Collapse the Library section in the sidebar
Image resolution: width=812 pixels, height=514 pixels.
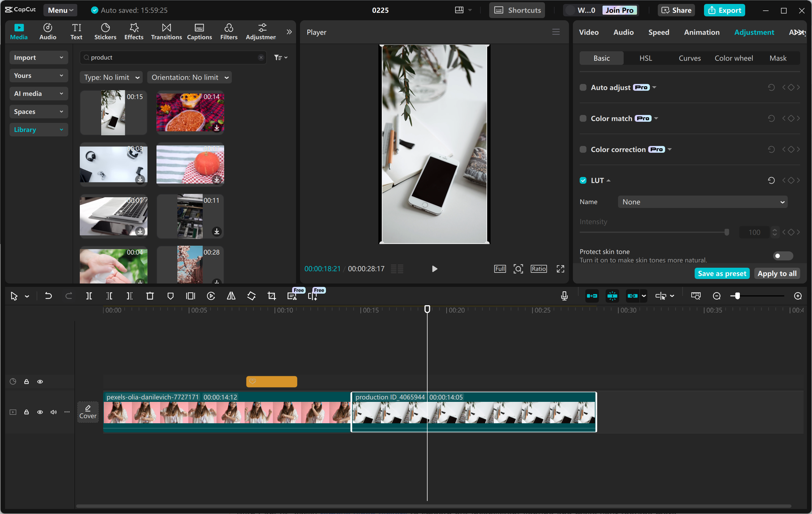point(38,129)
